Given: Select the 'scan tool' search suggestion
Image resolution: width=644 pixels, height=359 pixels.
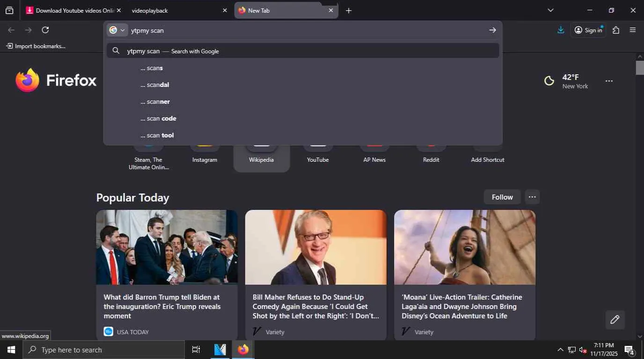Looking at the screenshot, I should pos(303,135).
